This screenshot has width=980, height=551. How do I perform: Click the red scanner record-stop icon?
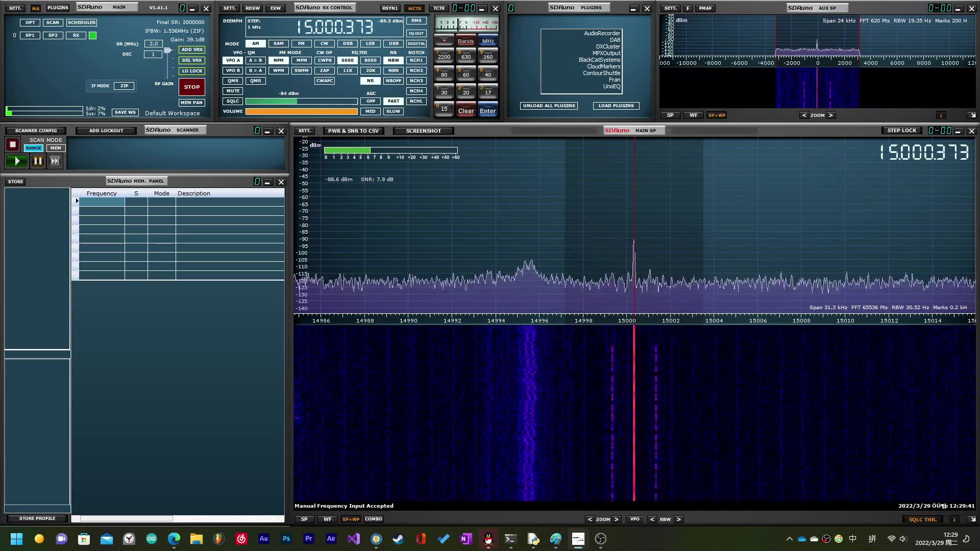click(x=13, y=144)
